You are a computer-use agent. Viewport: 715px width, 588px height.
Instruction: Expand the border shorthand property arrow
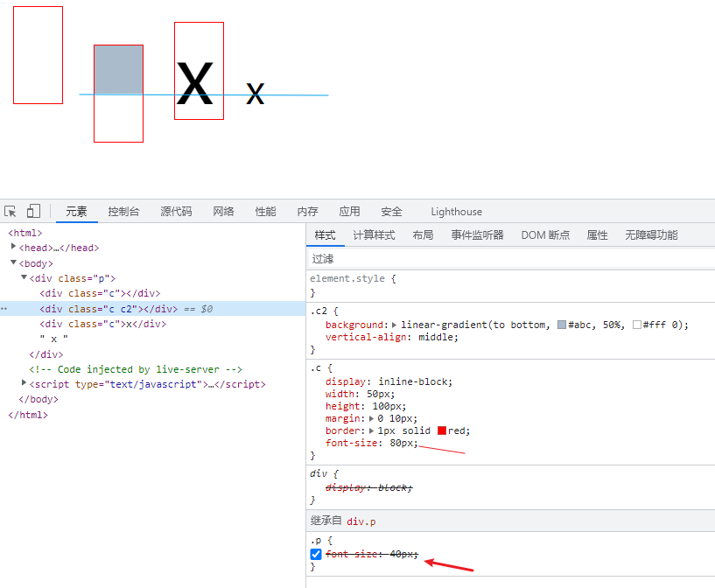pyautogui.click(x=371, y=430)
